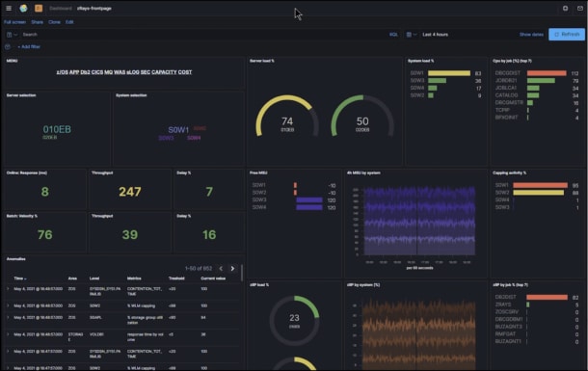Click Edit in the dashboard toolbar

point(69,22)
